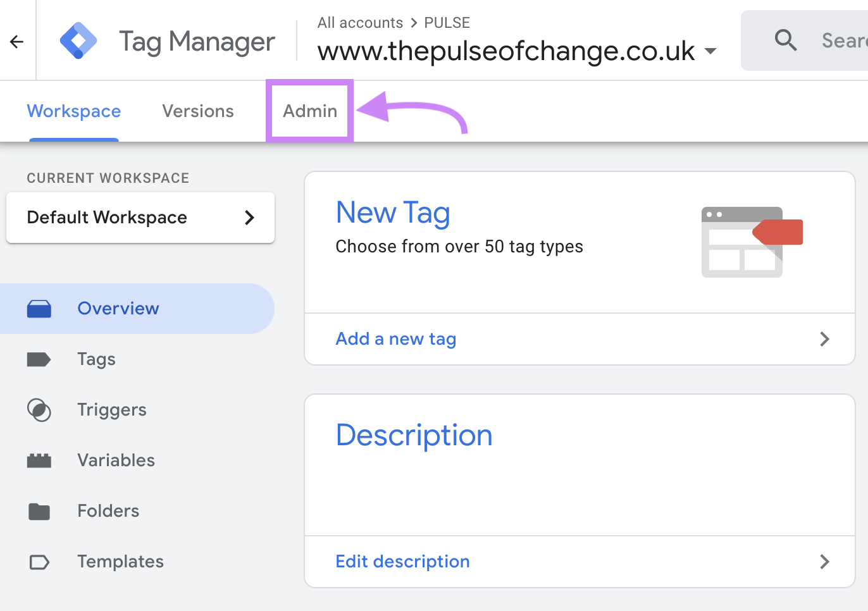868x611 pixels.
Task: Open search with the magnifier icon
Action: tap(786, 40)
